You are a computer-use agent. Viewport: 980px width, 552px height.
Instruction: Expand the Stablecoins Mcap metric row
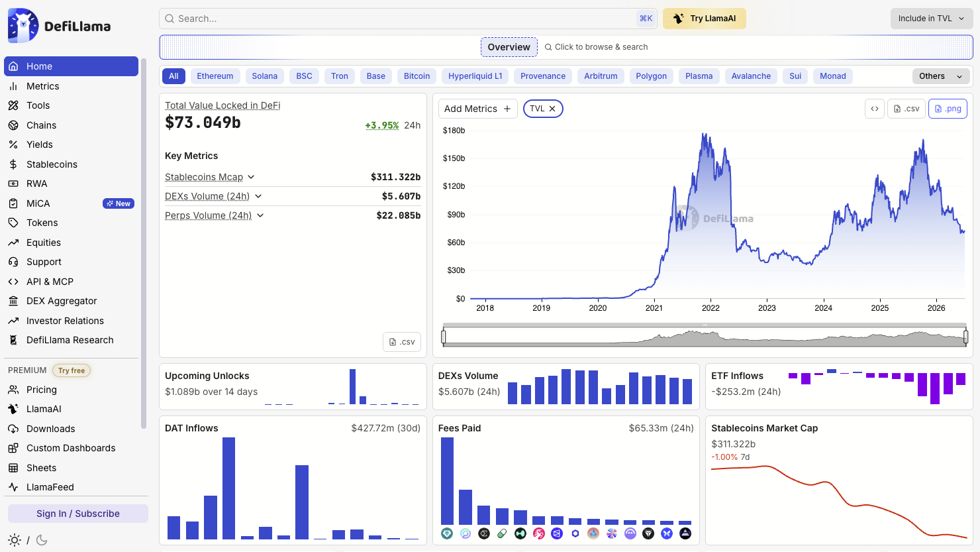[x=251, y=177]
